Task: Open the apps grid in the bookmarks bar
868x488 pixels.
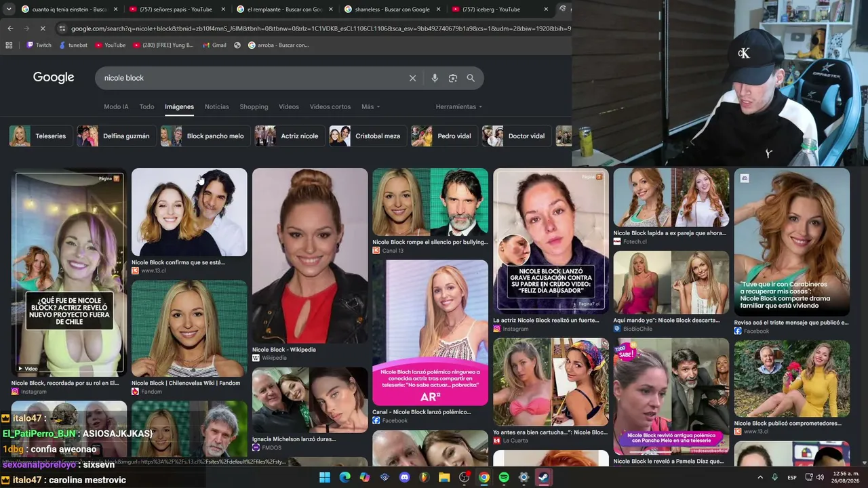Action: (9, 45)
